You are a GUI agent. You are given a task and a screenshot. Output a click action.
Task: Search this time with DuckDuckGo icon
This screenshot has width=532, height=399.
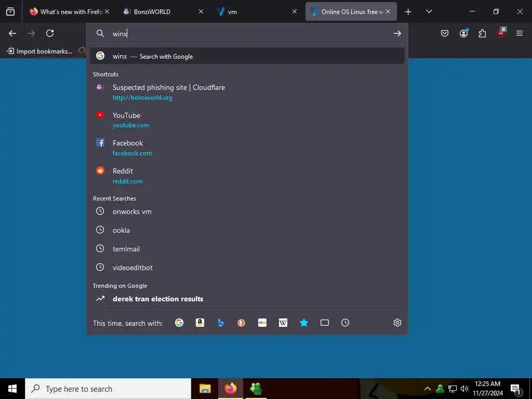click(x=241, y=323)
